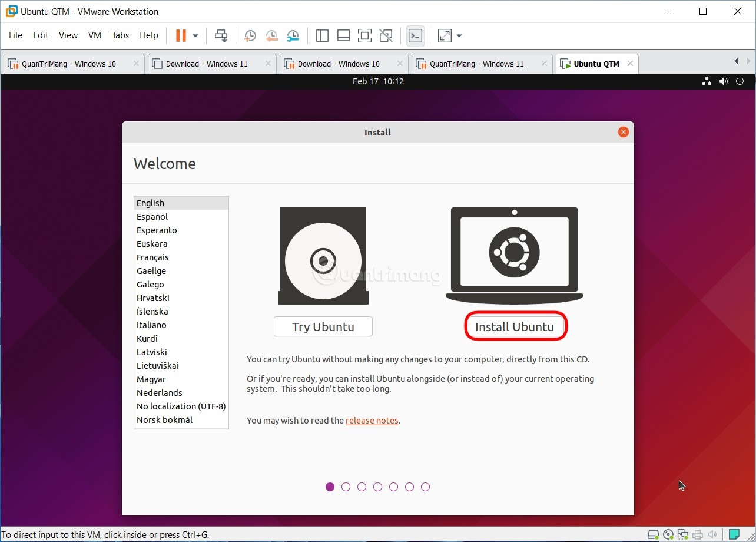Click the Install Ubuntu button
This screenshot has height=542, width=756.
point(515,326)
